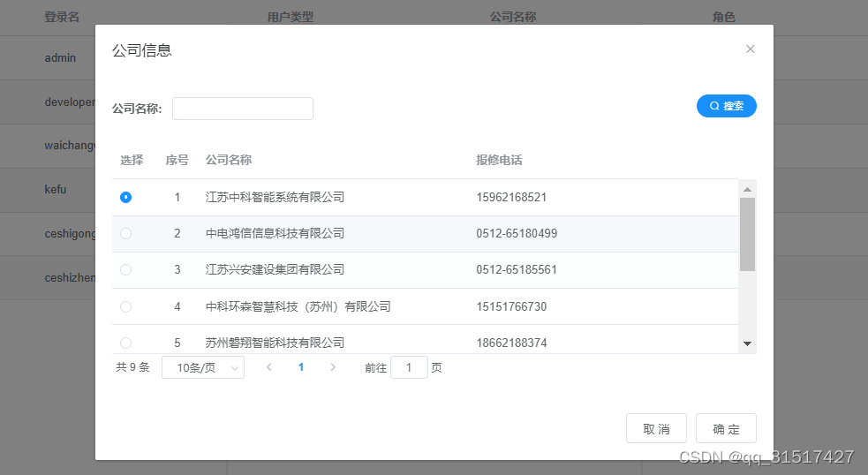Click page number 1 in pagination
Image resolution: width=868 pixels, height=475 pixels.
tap(301, 367)
